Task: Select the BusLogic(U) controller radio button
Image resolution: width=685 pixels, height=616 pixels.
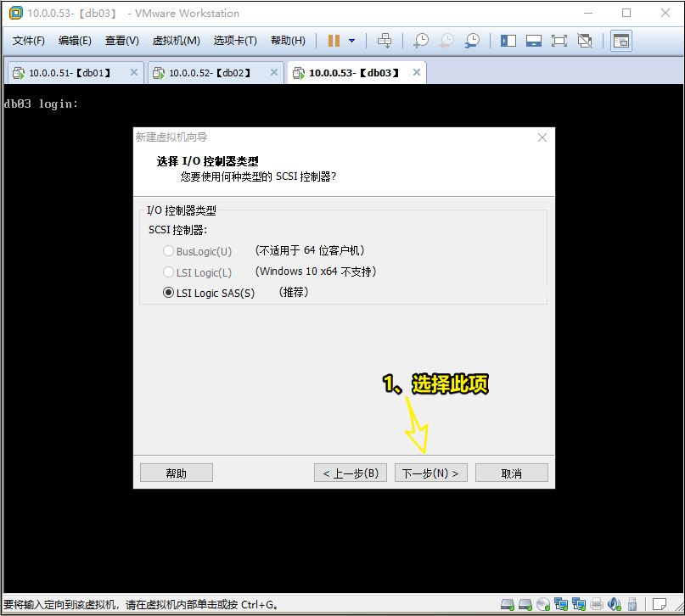Action: coord(168,251)
